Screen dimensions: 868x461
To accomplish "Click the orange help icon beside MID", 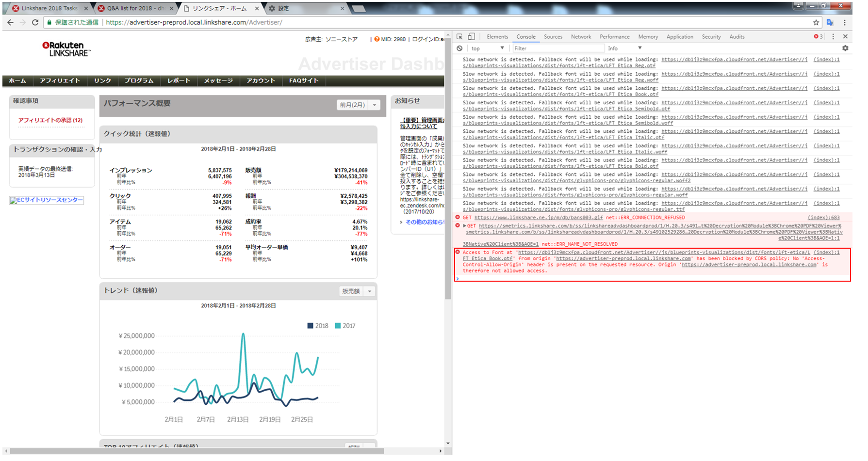I will pos(377,39).
